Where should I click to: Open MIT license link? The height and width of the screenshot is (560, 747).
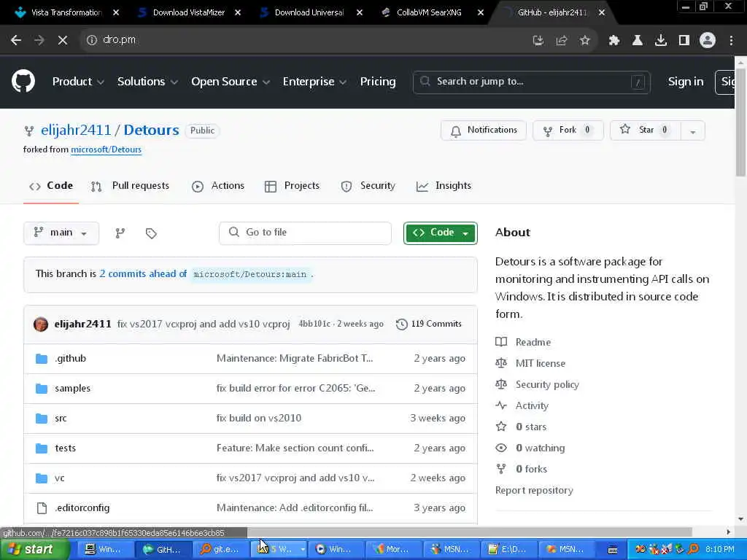tap(541, 363)
